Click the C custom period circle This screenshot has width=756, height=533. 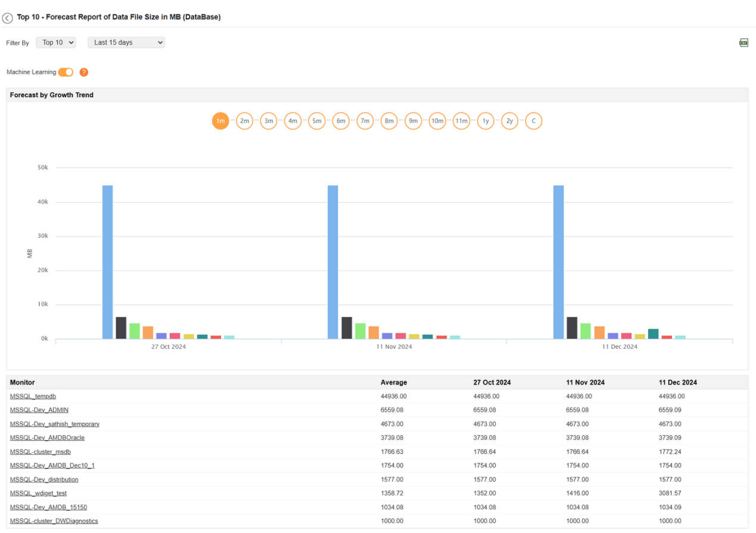(x=534, y=121)
